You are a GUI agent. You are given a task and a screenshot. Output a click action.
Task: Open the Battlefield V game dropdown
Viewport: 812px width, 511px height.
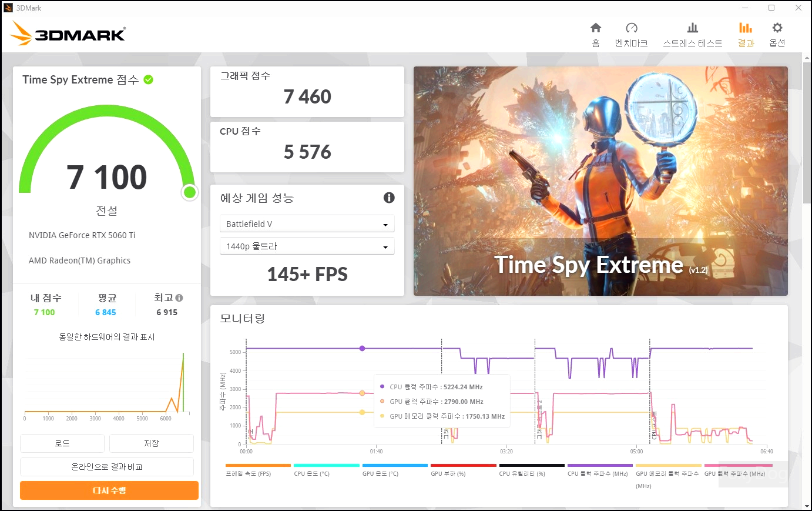click(307, 224)
